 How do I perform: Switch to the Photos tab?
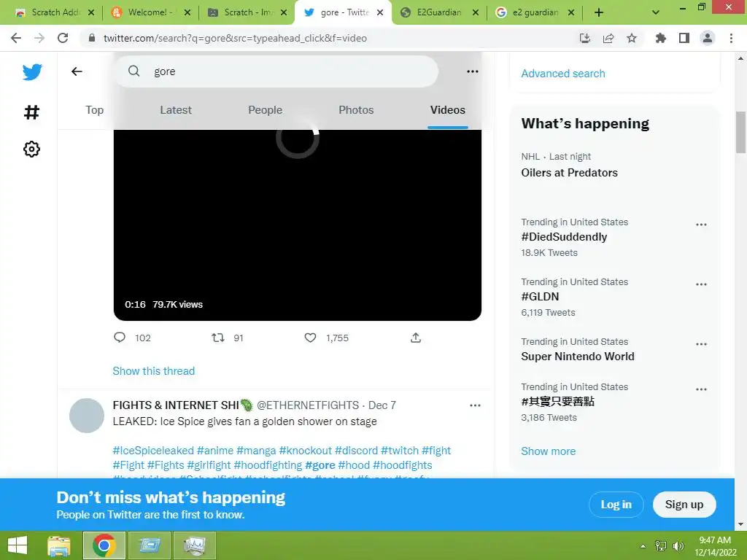click(356, 110)
